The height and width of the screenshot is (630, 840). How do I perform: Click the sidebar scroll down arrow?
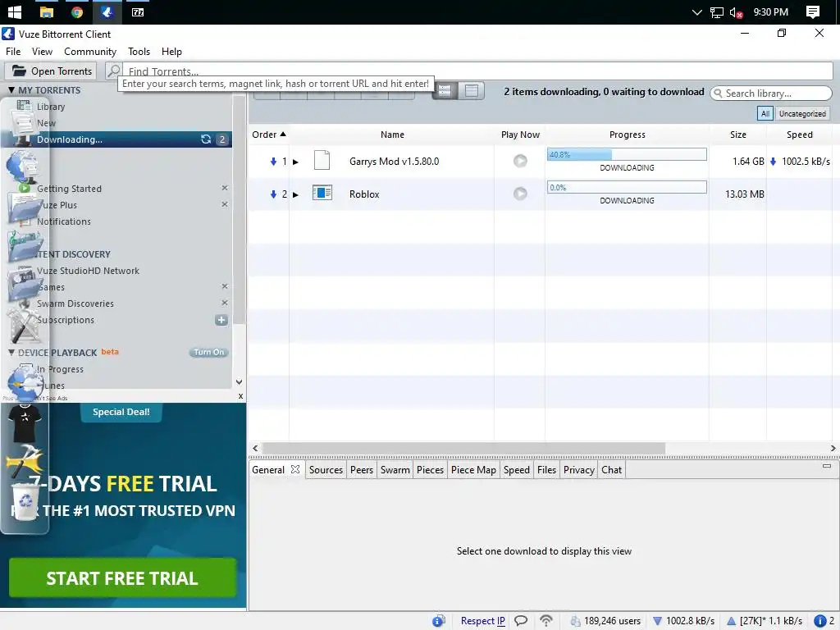point(239,382)
